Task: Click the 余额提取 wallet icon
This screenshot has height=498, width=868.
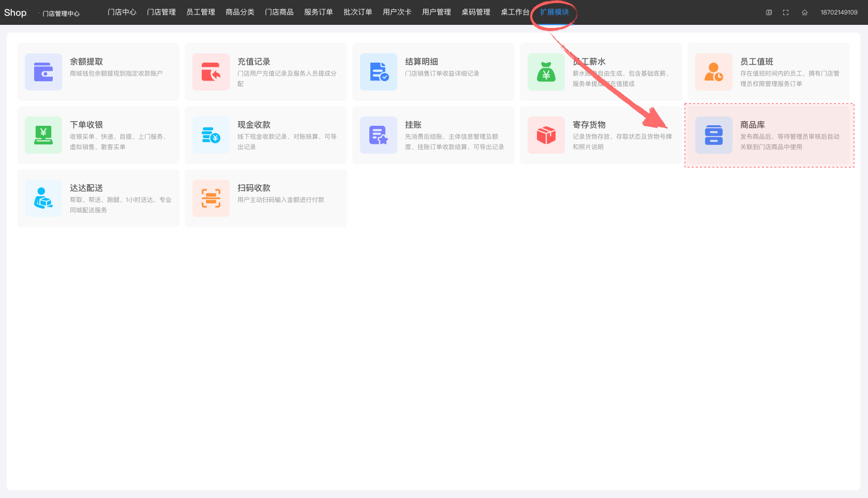Action: click(x=43, y=72)
